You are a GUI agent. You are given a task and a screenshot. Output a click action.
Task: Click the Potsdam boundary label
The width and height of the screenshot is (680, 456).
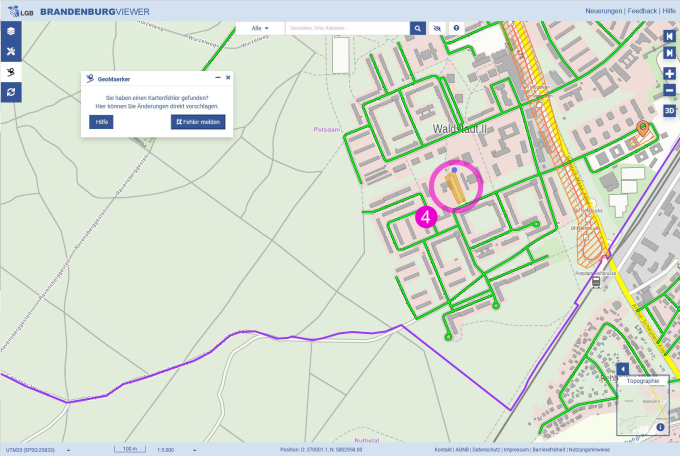click(x=327, y=129)
